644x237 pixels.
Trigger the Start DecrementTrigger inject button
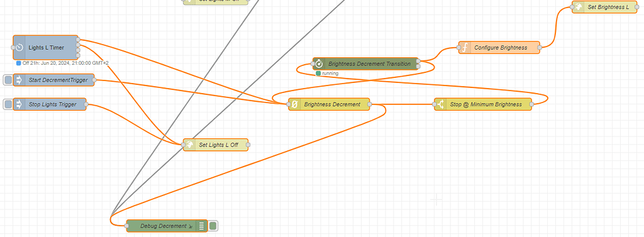pyautogui.click(x=8, y=80)
